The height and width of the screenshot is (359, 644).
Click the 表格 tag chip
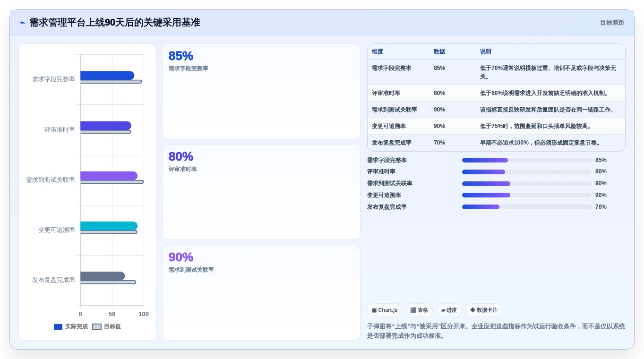pos(419,310)
